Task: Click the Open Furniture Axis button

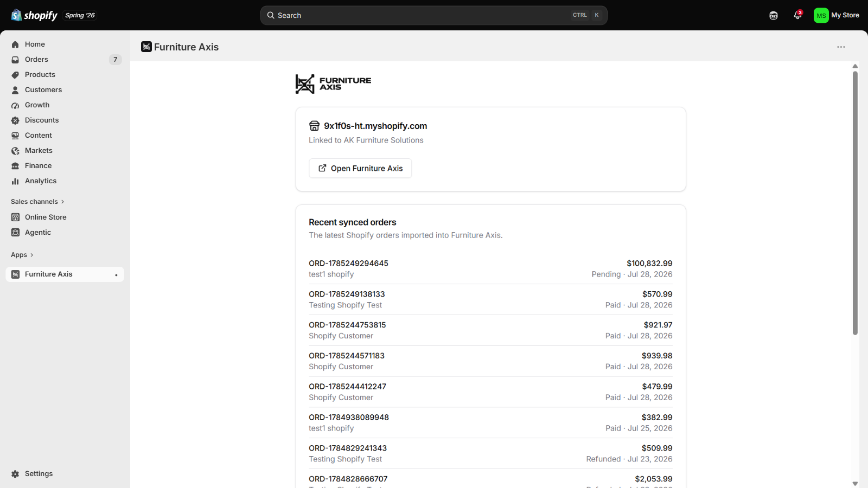Action: [x=360, y=168]
